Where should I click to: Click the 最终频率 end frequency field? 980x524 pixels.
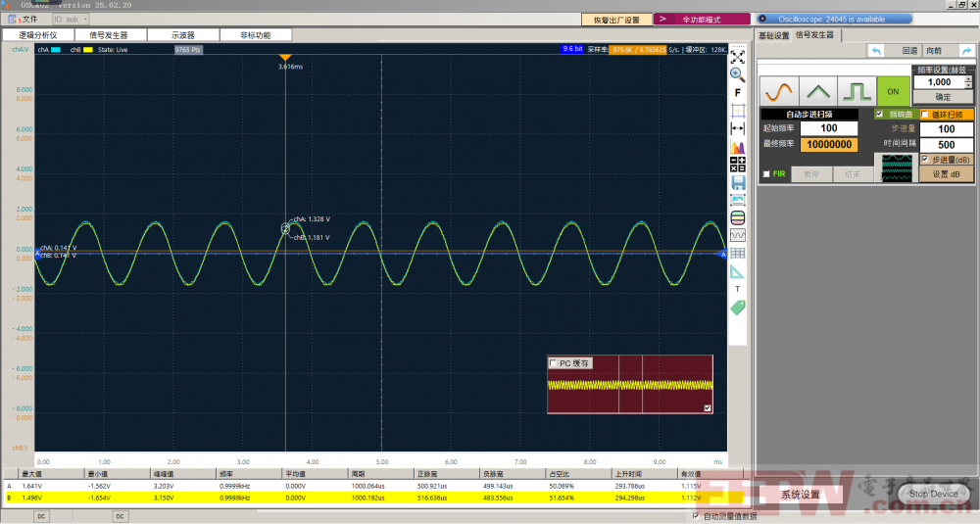pyautogui.click(x=829, y=144)
